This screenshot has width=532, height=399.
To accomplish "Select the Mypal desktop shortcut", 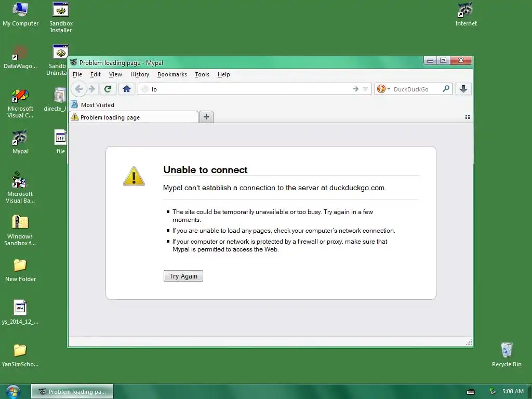I will pos(20,142).
